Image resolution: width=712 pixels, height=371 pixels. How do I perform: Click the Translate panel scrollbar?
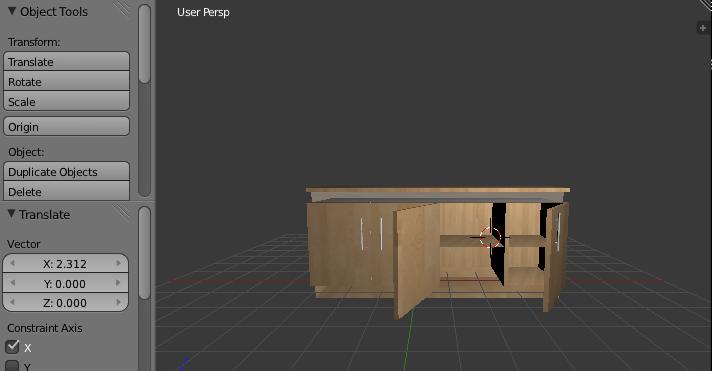coord(144,253)
